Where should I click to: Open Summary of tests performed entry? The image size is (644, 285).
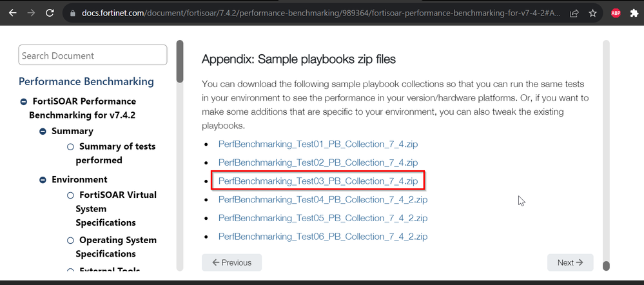click(x=117, y=153)
